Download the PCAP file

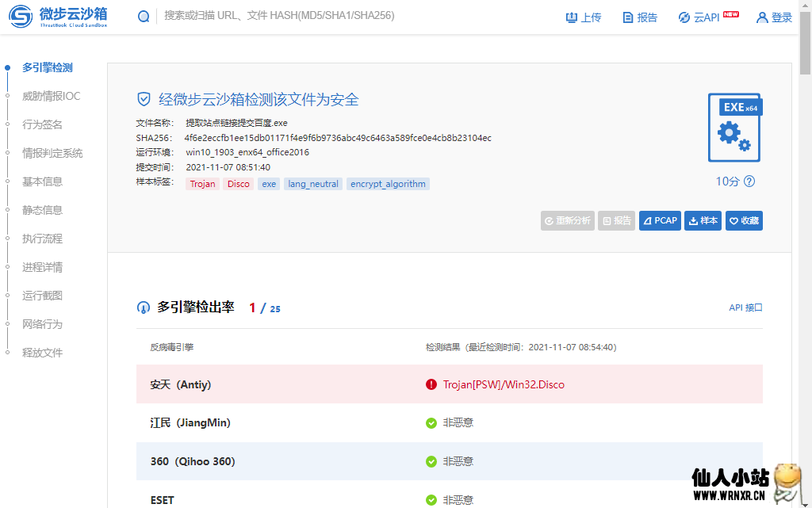[x=660, y=221]
